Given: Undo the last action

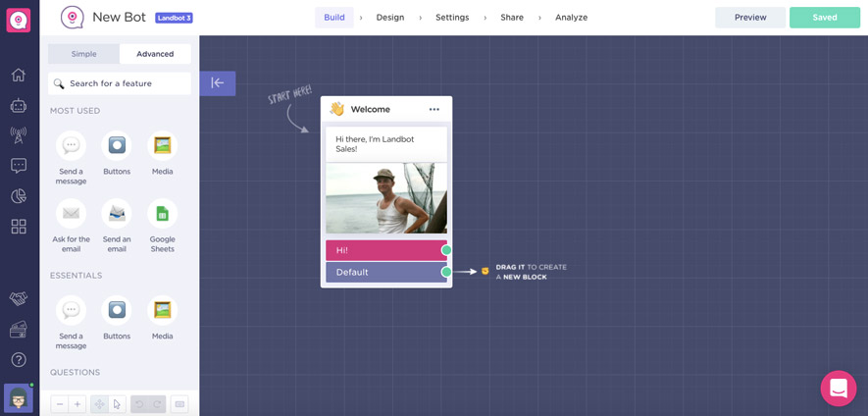Looking at the screenshot, I should click(x=139, y=404).
